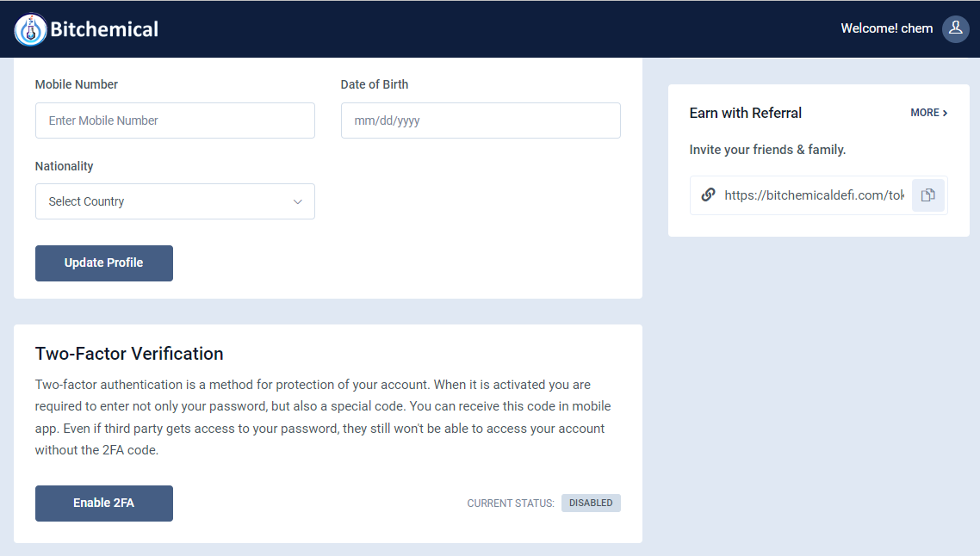Image resolution: width=980 pixels, height=556 pixels.
Task: Click the Update Profile button
Action: point(103,263)
